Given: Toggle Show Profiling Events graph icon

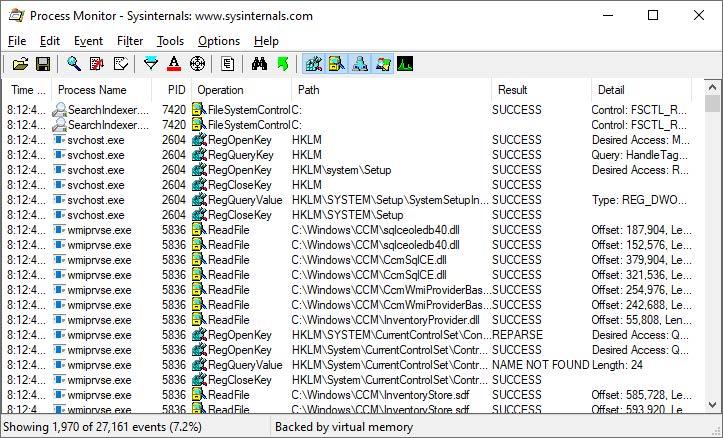Looking at the screenshot, I should point(405,64).
